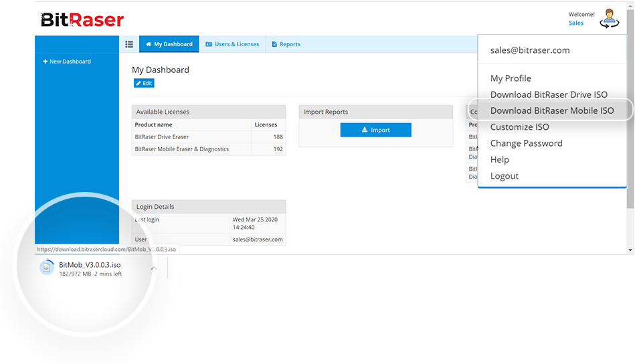
Task: Add a New Dashboard from sidebar
Action: pos(67,62)
